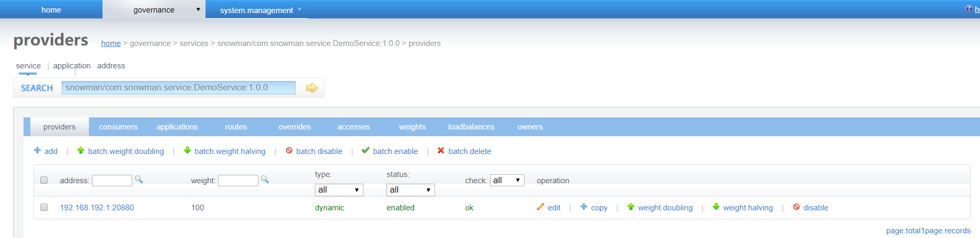
Task: Click the plus icon beside add
Action: (x=38, y=150)
